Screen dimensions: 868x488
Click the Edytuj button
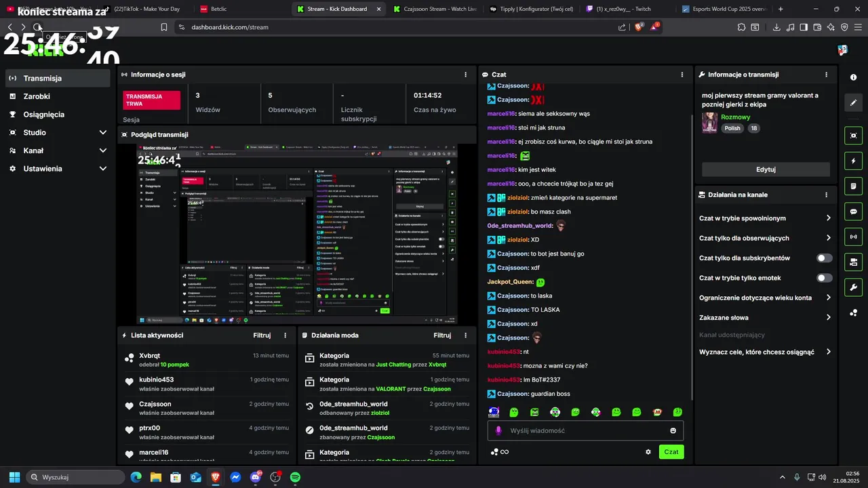766,169
